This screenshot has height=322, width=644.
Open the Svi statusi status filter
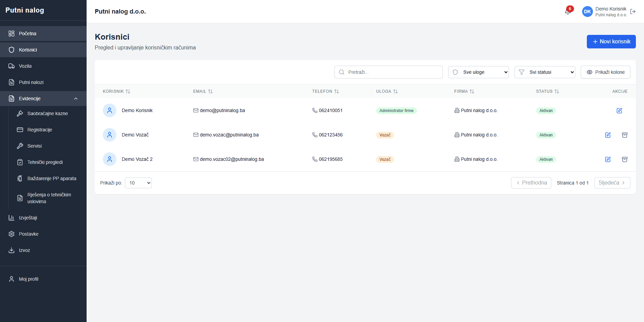click(x=545, y=72)
